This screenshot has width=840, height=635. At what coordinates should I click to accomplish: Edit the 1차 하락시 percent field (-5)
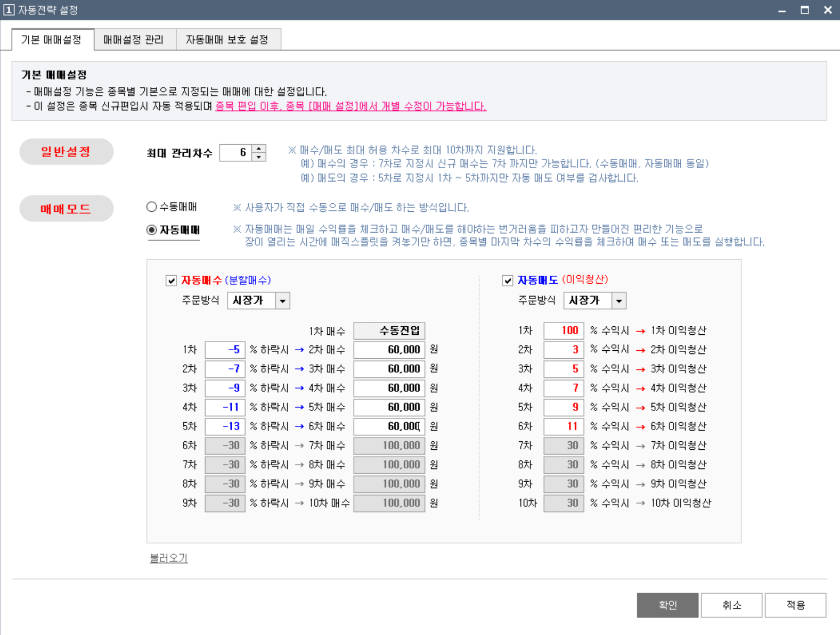pos(225,350)
